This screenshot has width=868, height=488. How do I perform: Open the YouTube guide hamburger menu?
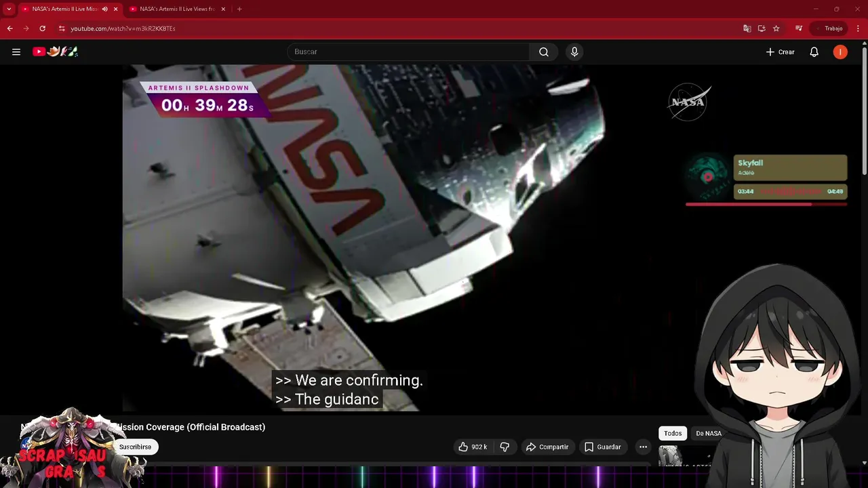[16, 52]
